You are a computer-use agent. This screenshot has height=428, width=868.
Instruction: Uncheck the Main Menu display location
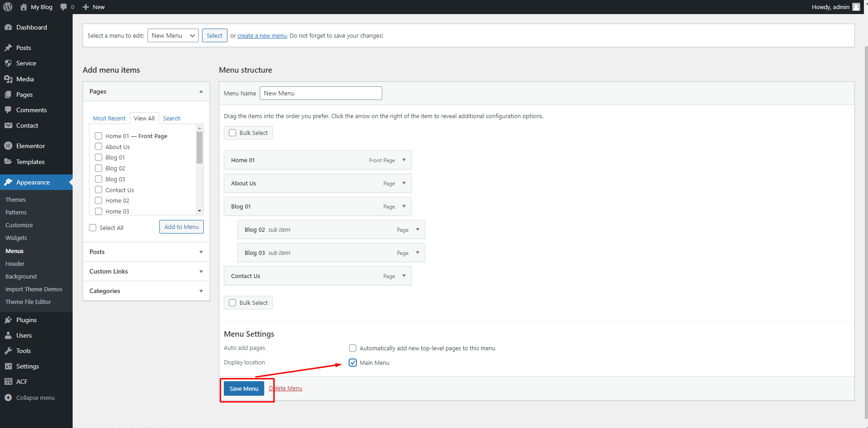pyautogui.click(x=353, y=363)
